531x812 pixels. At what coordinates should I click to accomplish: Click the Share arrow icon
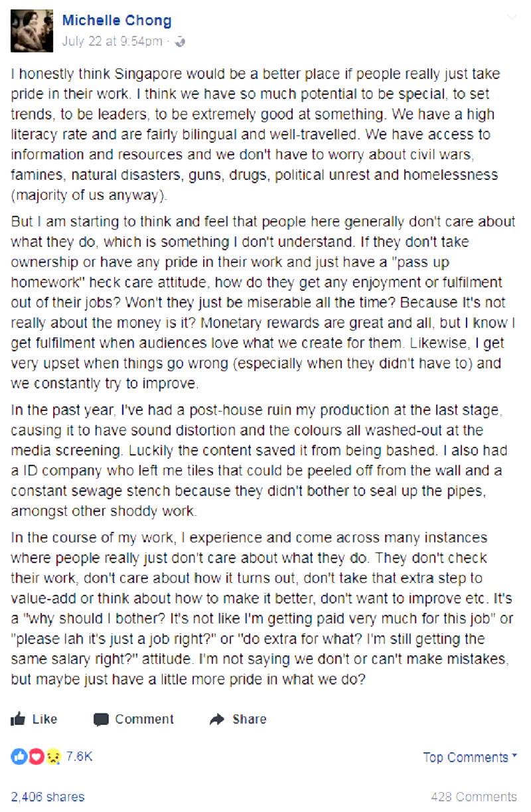[216, 719]
